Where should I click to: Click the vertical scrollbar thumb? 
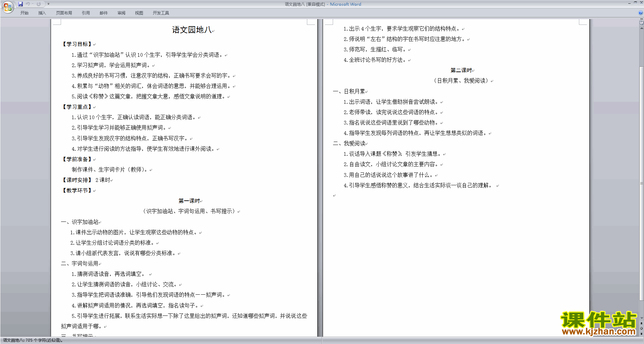[x=642, y=184]
